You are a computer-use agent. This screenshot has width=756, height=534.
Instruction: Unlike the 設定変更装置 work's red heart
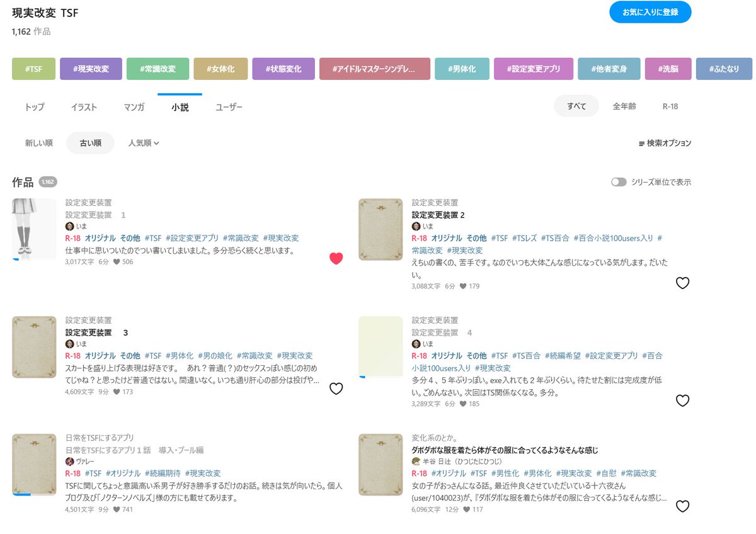coord(337,258)
